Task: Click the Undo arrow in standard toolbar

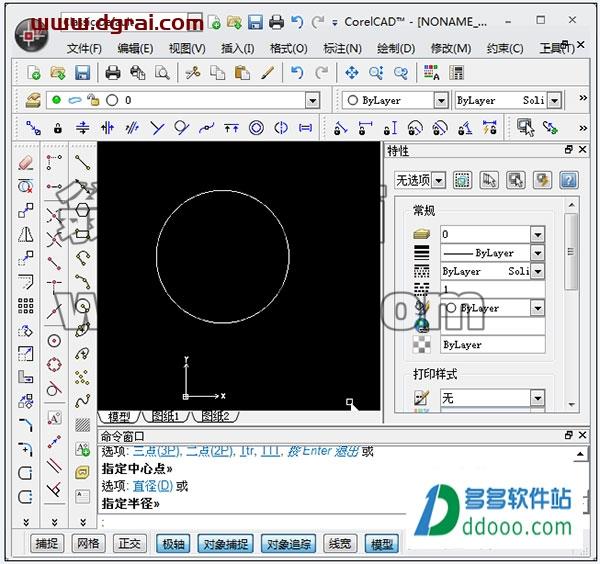Action: 297,72
